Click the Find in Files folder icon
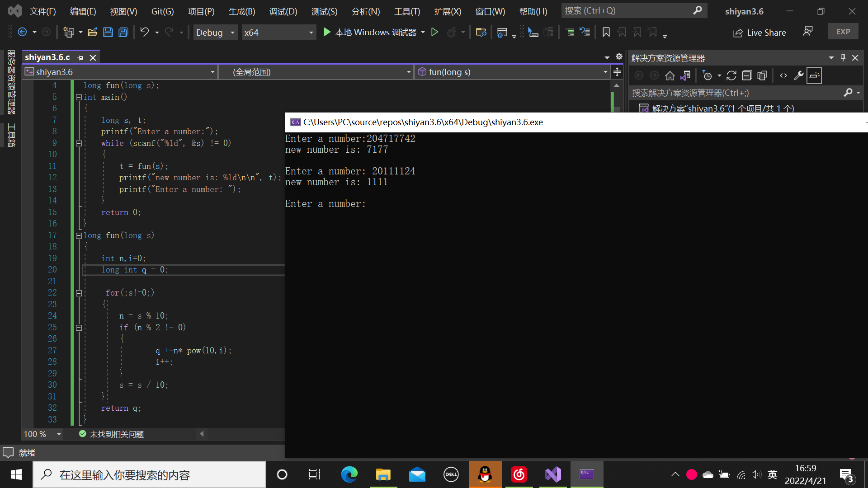This screenshot has height=488, width=868. coord(481,32)
